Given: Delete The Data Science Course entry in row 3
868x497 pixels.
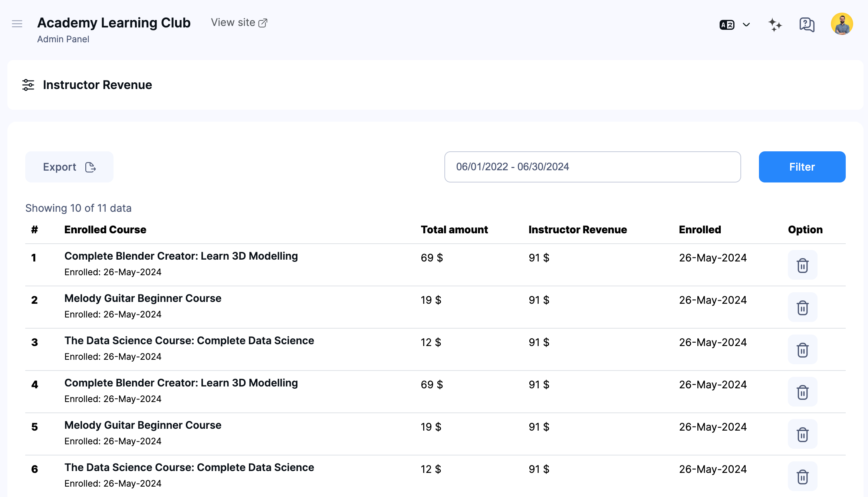Looking at the screenshot, I should pos(802,349).
